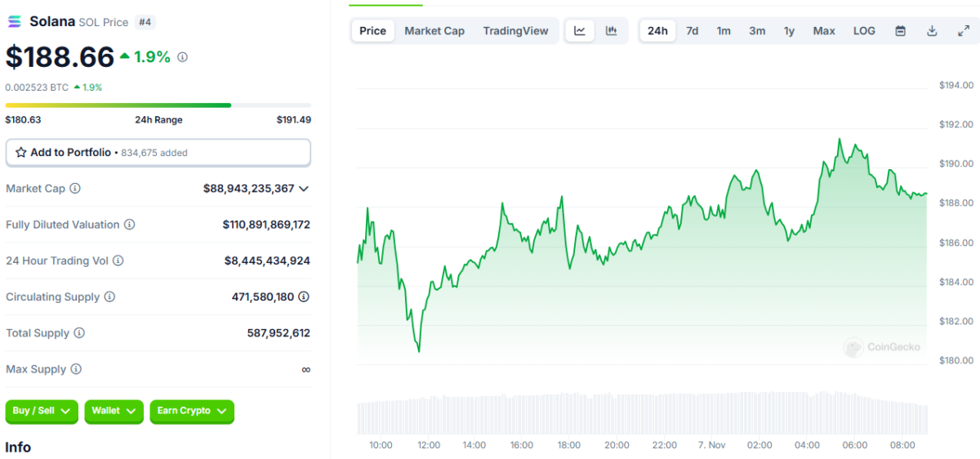This screenshot has width=980, height=459.
Task: Select 1y time range
Action: click(x=789, y=31)
